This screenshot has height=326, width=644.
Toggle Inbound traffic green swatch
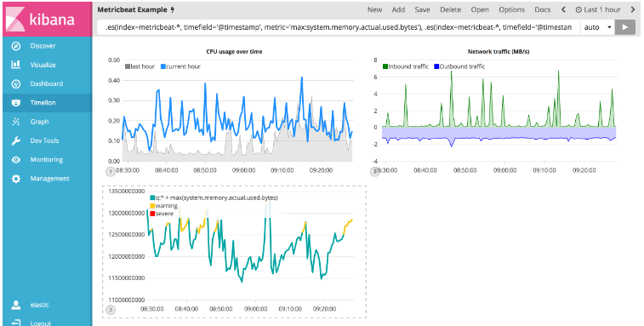[x=385, y=66]
